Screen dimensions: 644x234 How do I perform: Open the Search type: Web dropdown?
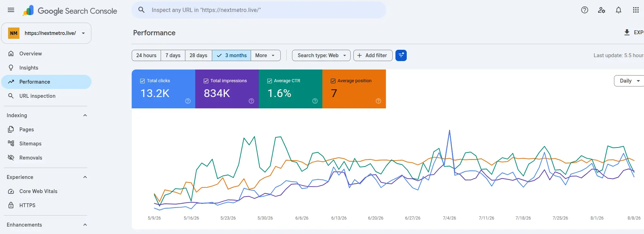point(321,55)
